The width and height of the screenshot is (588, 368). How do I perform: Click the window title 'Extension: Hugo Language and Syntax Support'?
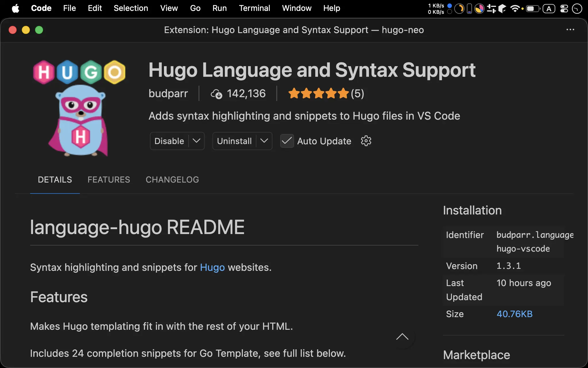coord(294,30)
